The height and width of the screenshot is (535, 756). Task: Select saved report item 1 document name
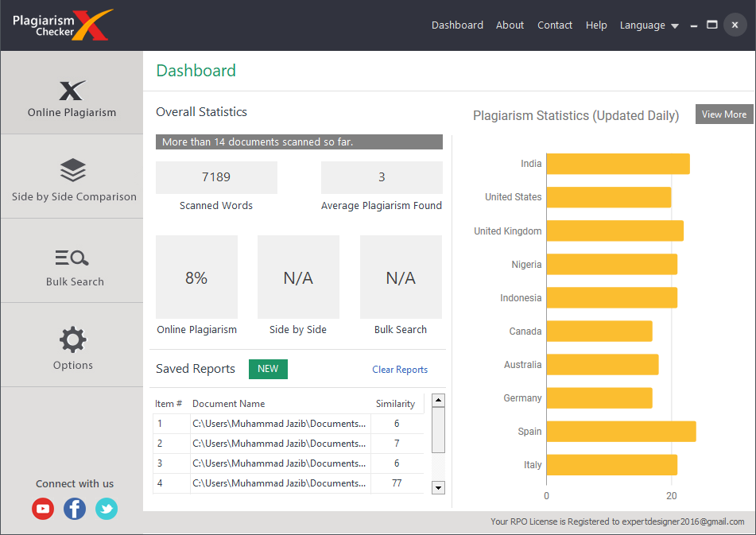pyautogui.click(x=279, y=424)
